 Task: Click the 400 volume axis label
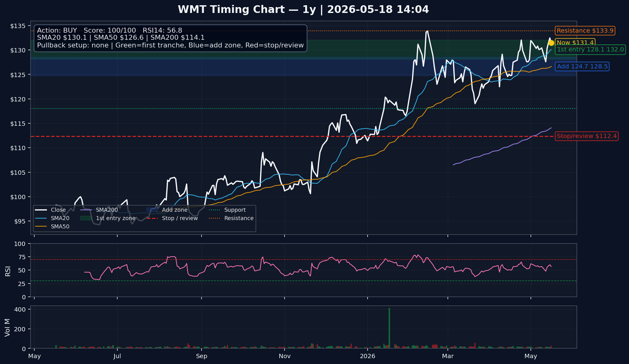coord(20,309)
